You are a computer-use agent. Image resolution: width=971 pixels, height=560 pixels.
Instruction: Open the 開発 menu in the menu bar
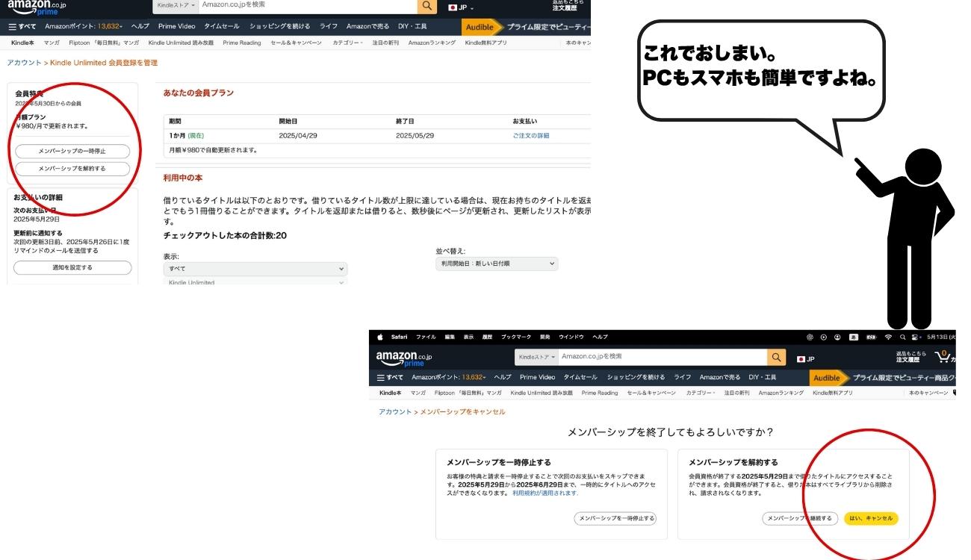(x=545, y=337)
